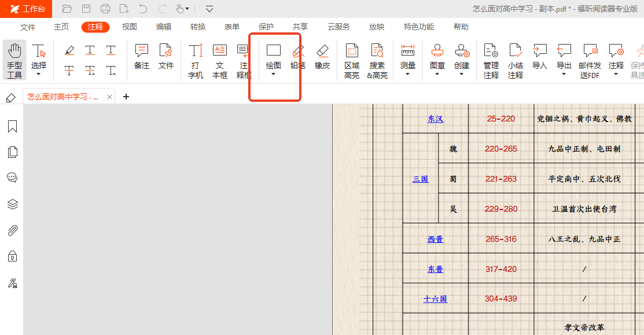Switch to the View (视图) ribbon tab

[130, 27]
